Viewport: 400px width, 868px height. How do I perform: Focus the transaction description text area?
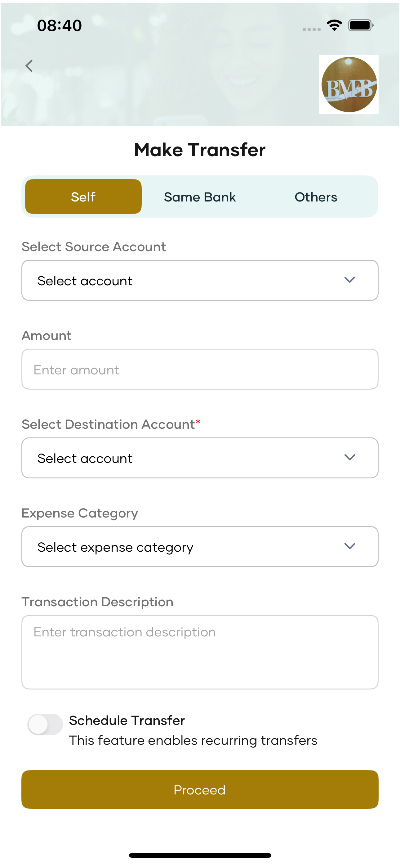[x=200, y=652]
